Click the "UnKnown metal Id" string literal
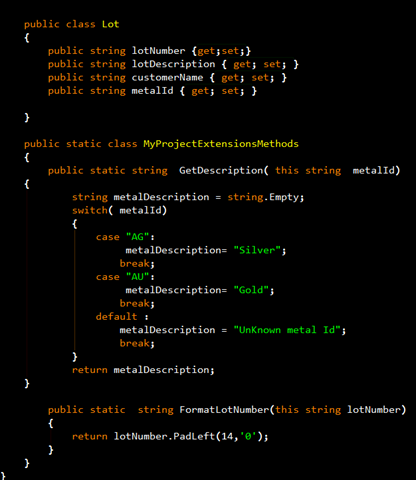Viewport: 416px width, 480px height. [x=287, y=330]
